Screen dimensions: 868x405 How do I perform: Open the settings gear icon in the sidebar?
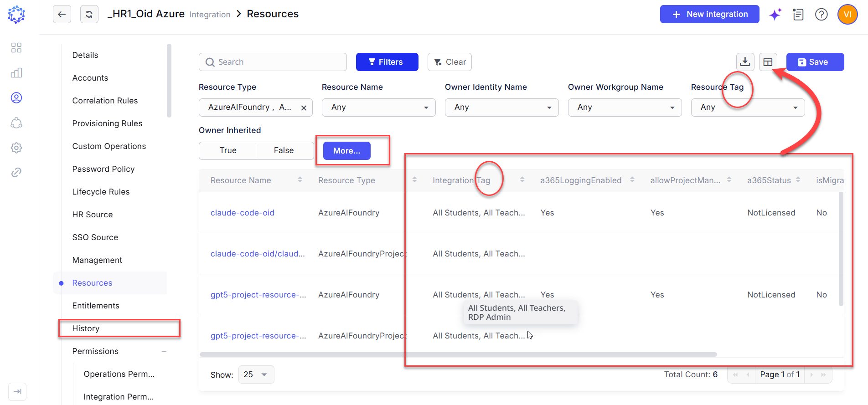[16, 148]
